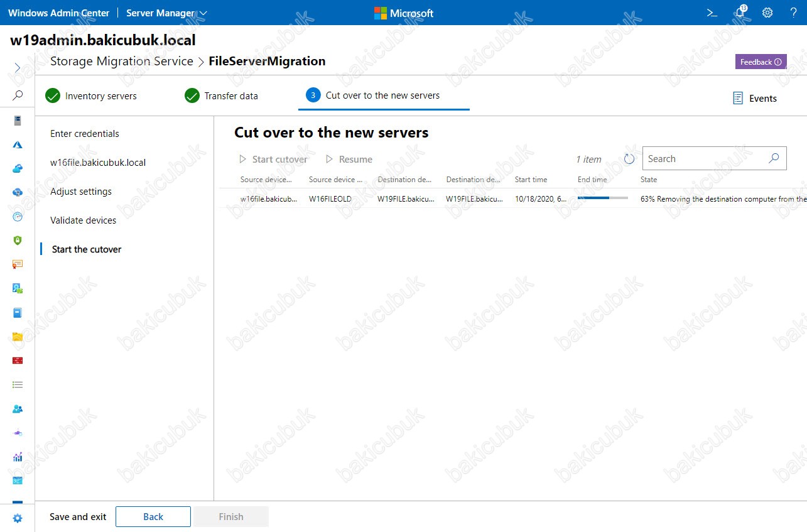
Task: Go to the Transfer data step
Action: click(221, 96)
